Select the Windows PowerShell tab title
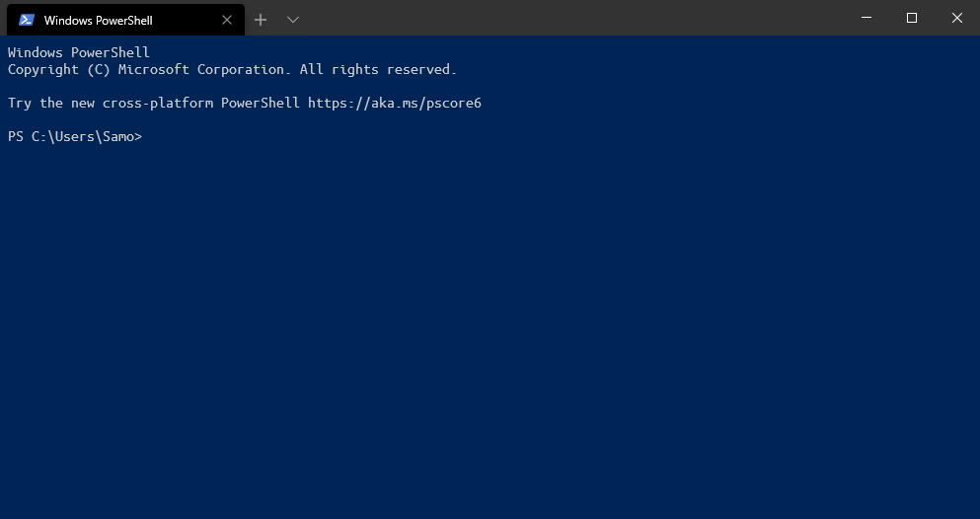 pyautogui.click(x=98, y=21)
